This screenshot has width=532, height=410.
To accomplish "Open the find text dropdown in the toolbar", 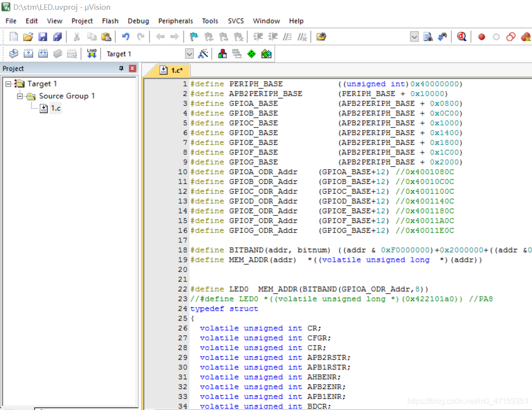I will pos(414,37).
